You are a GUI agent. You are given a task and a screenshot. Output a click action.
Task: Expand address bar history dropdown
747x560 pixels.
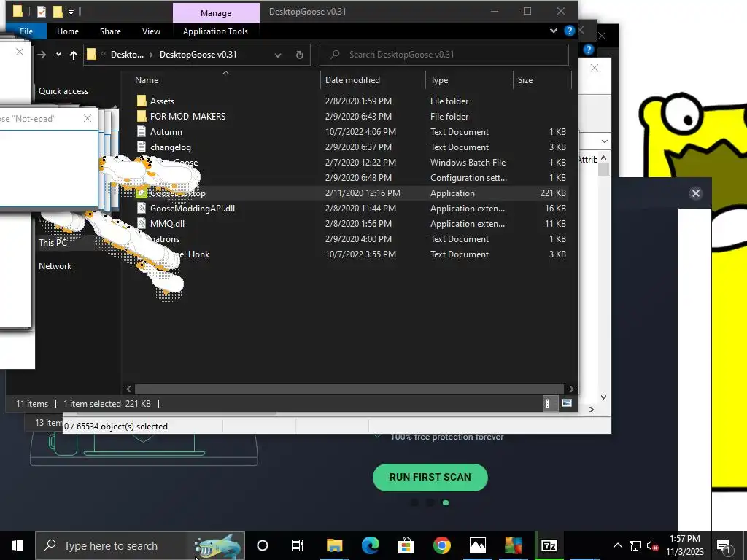[278, 55]
